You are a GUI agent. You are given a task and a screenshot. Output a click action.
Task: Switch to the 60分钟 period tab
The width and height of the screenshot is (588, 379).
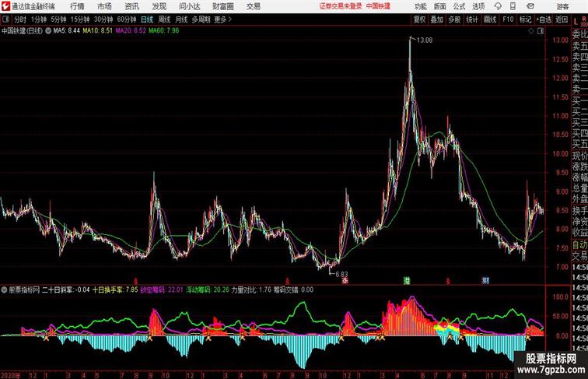tap(127, 19)
